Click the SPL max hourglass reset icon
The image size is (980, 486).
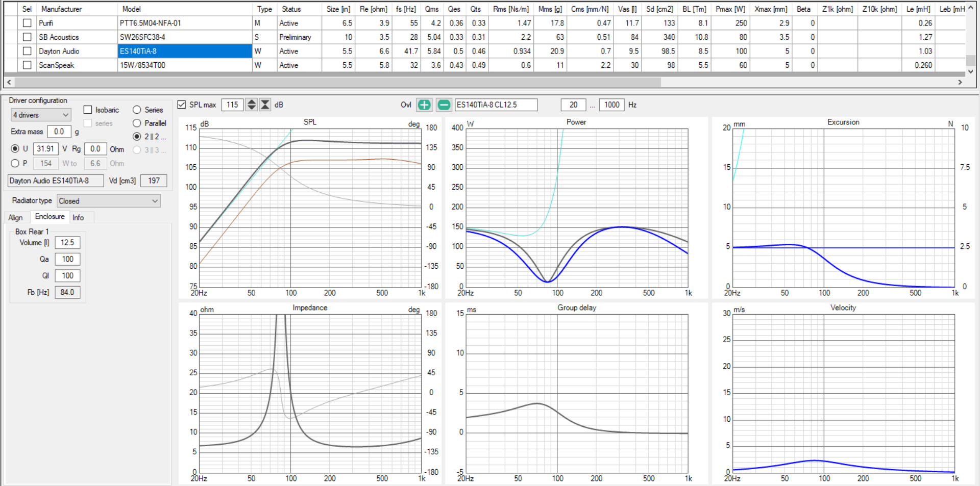point(265,105)
